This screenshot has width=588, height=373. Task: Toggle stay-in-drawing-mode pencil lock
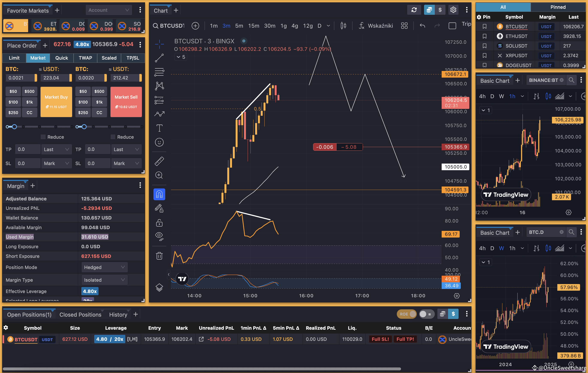pyautogui.click(x=159, y=208)
